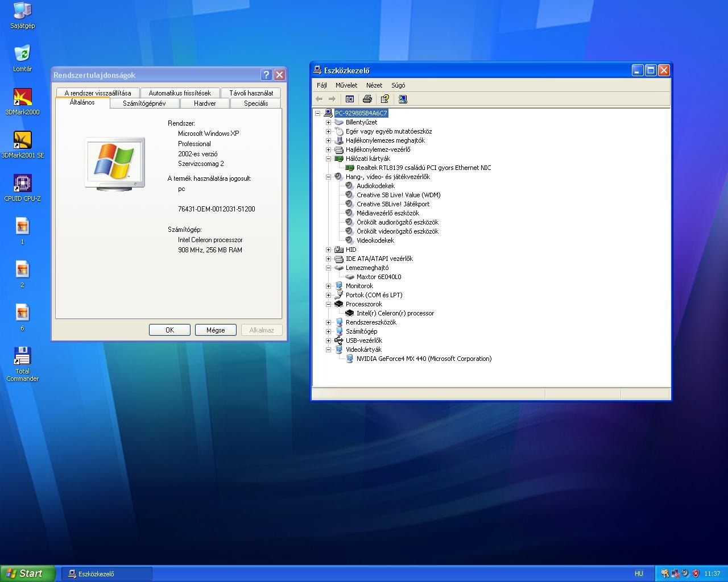Select Creative SBLive! Játékport device
The width and height of the screenshot is (728, 582).
(x=393, y=204)
